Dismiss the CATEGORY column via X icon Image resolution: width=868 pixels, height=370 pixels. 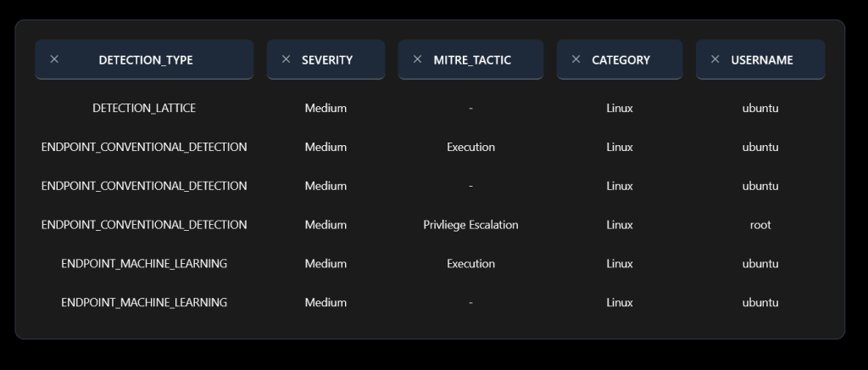pos(576,59)
